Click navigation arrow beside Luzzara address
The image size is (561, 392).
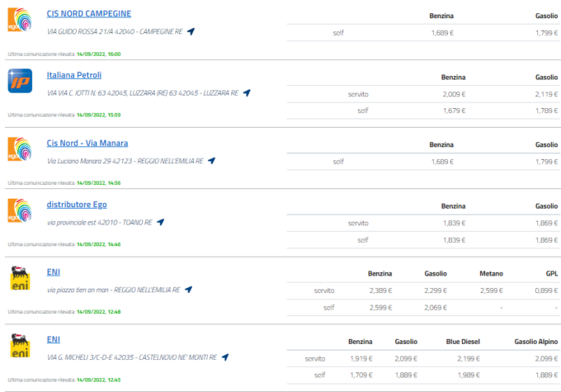point(247,92)
